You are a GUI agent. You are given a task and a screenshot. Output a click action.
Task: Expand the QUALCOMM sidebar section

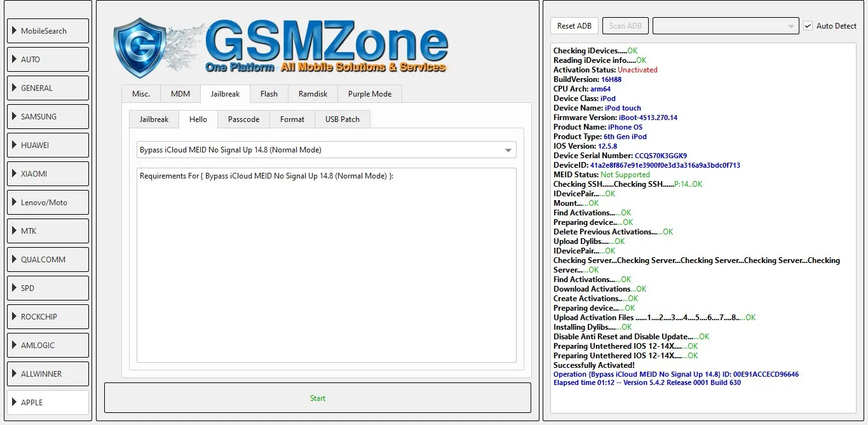[48, 260]
